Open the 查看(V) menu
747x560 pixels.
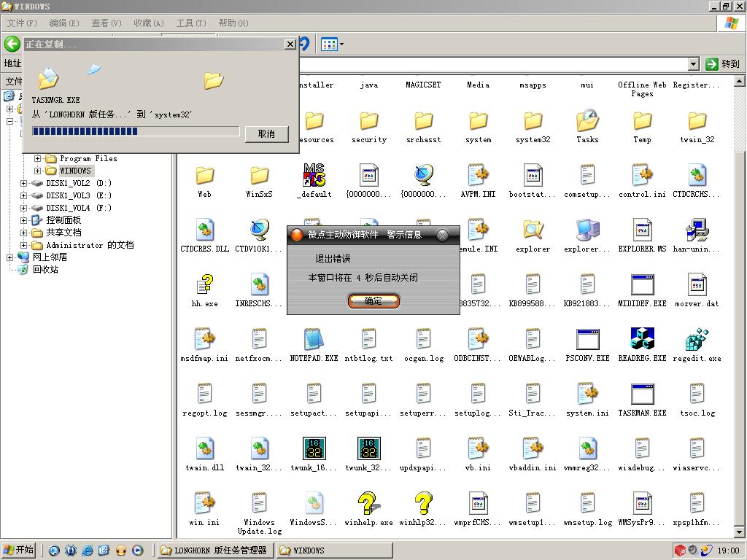tap(107, 23)
